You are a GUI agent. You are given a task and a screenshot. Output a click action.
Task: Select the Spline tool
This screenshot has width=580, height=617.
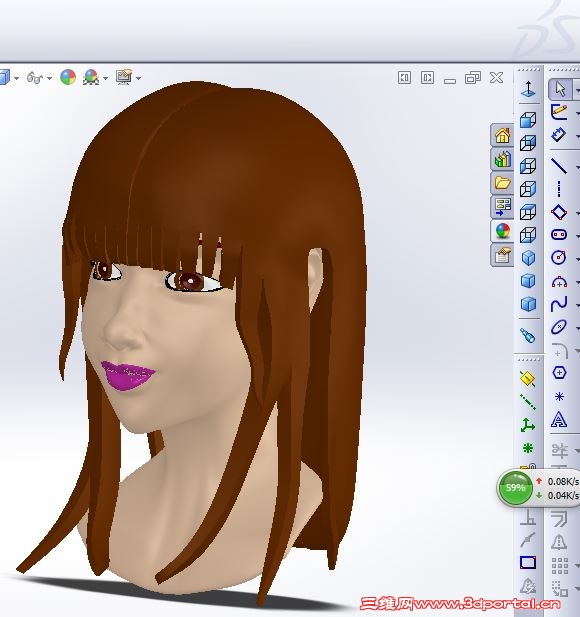point(559,304)
